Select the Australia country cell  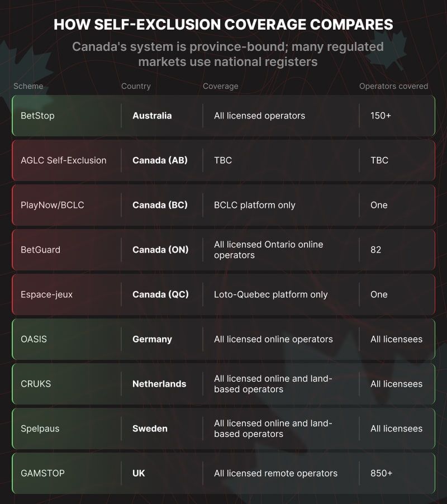152,116
